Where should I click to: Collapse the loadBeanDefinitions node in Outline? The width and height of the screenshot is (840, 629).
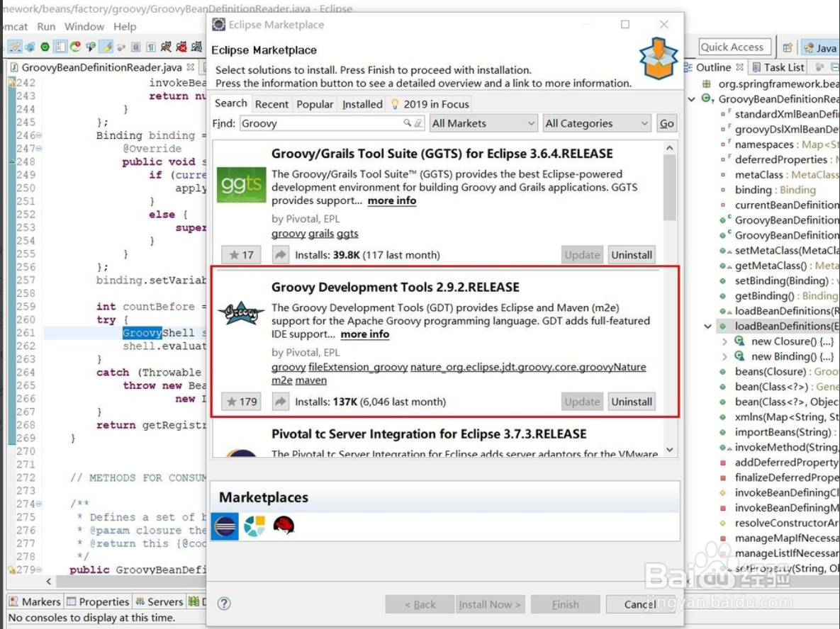click(x=707, y=326)
